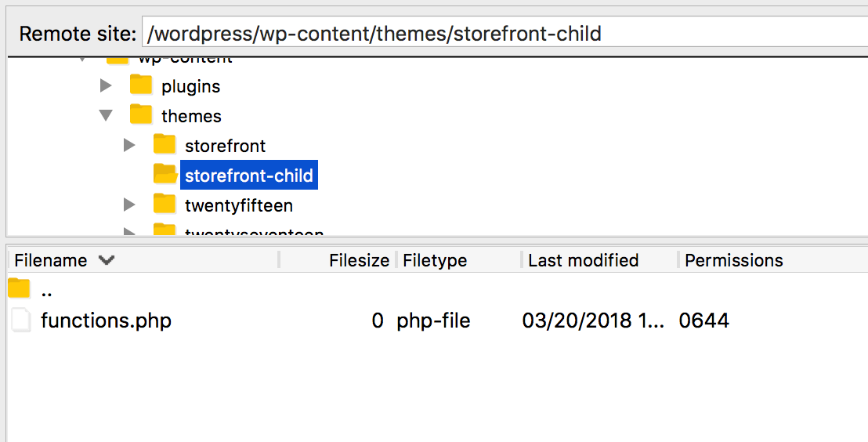This screenshot has height=442, width=868.
Task: Click the functions.php file icon
Action: pyautogui.click(x=21, y=321)
